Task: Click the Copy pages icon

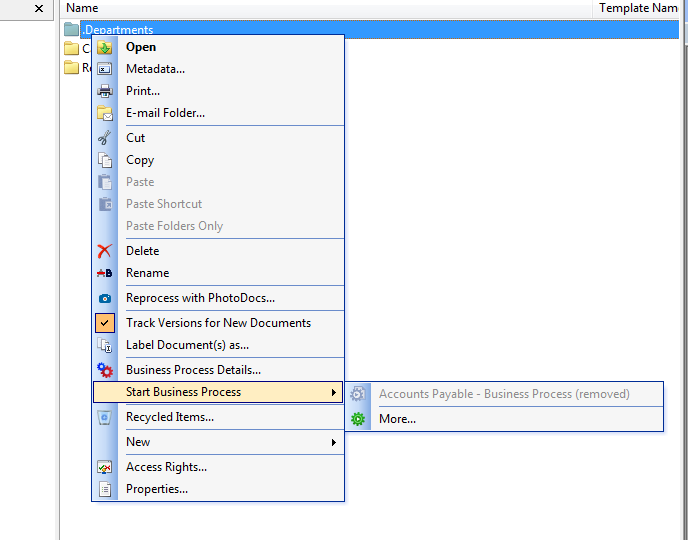Action: coord(104,160)
